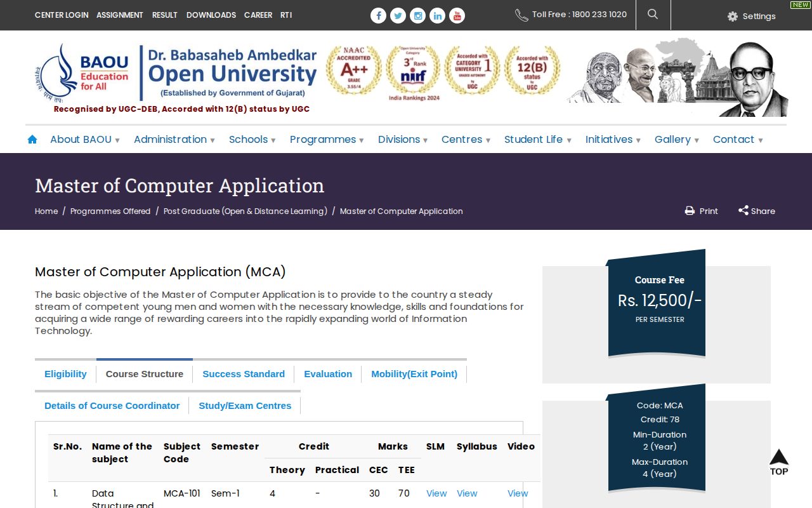This screenshot has height=508, width=812.
Task: Open the Student Life menu
Action: (538, 140)
